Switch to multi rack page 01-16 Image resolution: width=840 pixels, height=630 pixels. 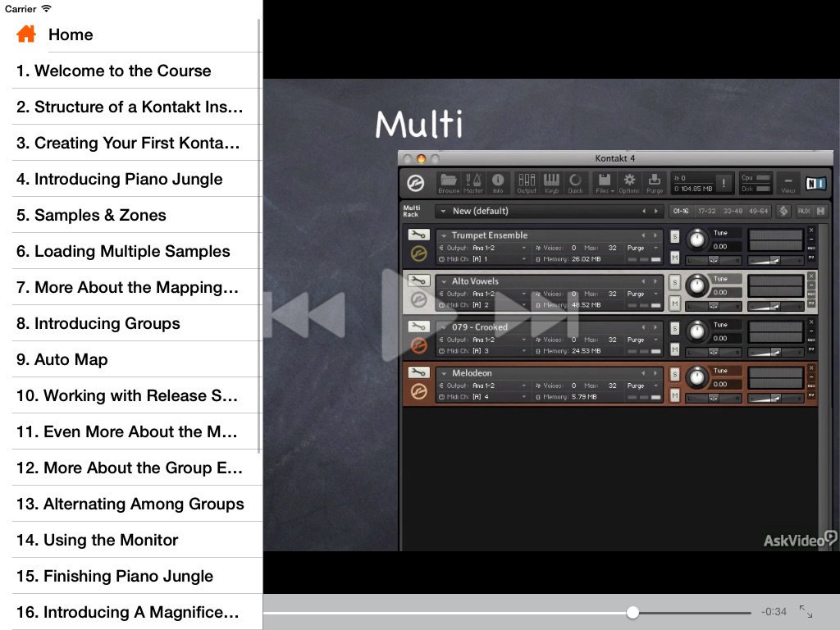681,211
